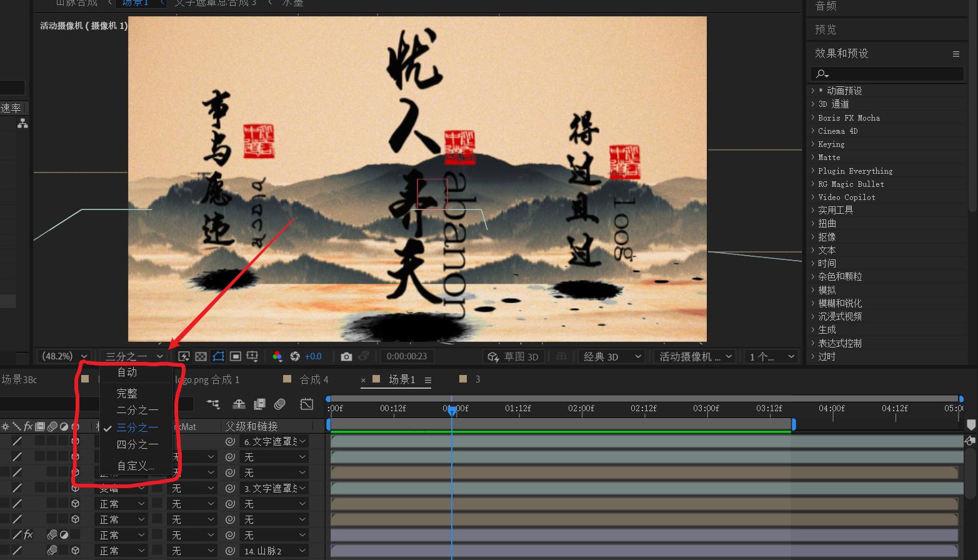
Task: Show the last snapshot with the eye icon
Action: pyautogui.click(x=364, y=356)
